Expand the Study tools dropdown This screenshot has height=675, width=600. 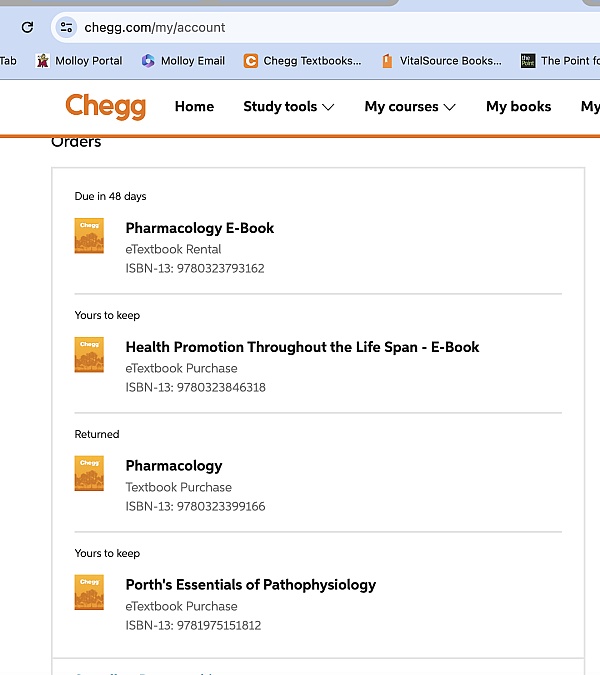click(x=288, y=106)
